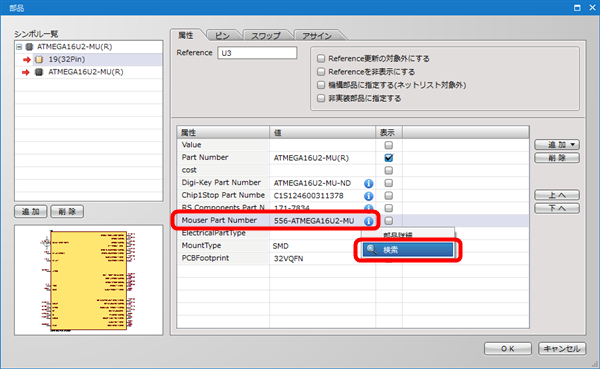Viewport: 600px width, 369px height.
Task: Toggle the display checkbox for the RS Components row
Action: click(x=388, y=208)
